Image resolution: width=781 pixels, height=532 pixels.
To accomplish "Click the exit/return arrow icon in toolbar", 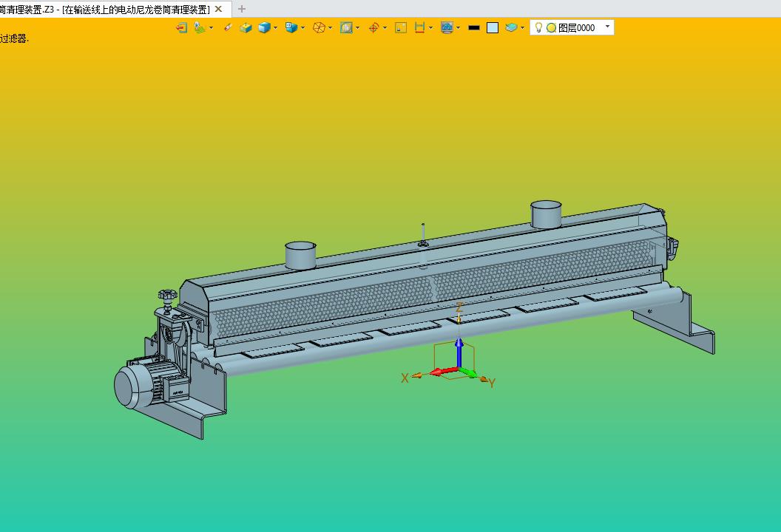I will [181, 28].
